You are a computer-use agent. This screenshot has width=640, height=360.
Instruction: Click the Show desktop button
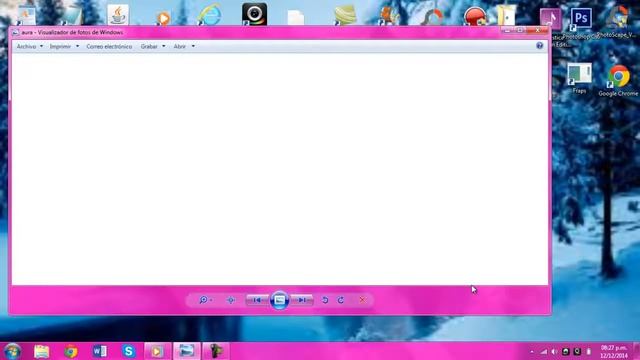point(637,351)
